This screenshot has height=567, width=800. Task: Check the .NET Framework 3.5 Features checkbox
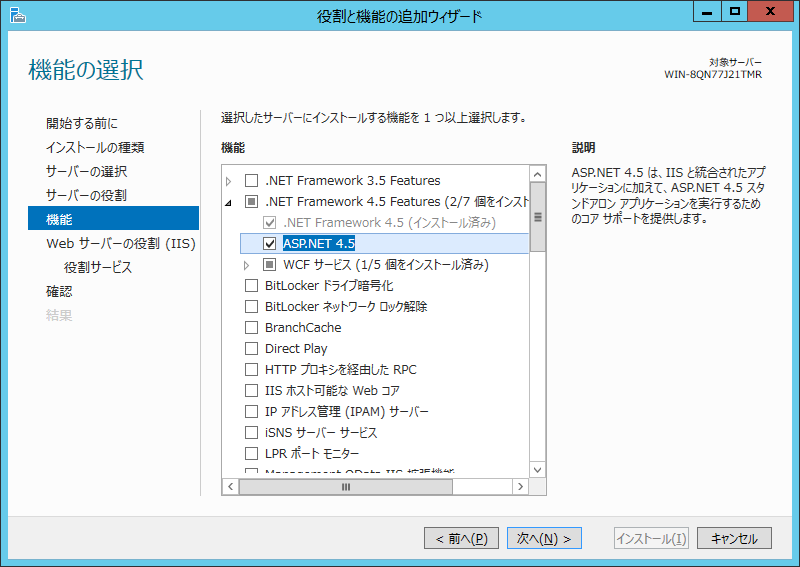(x=252, y=181)
